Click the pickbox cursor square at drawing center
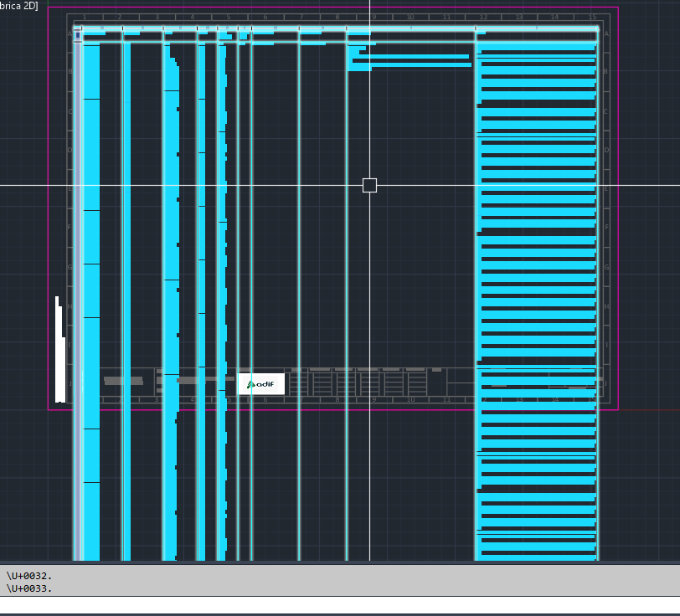The image size is (680, 616). coord(369,186)
